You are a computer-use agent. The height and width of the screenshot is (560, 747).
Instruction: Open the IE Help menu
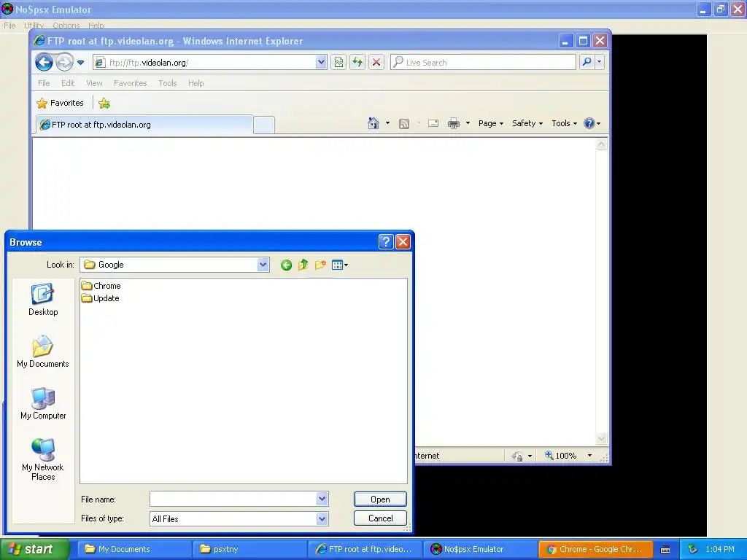196,83
